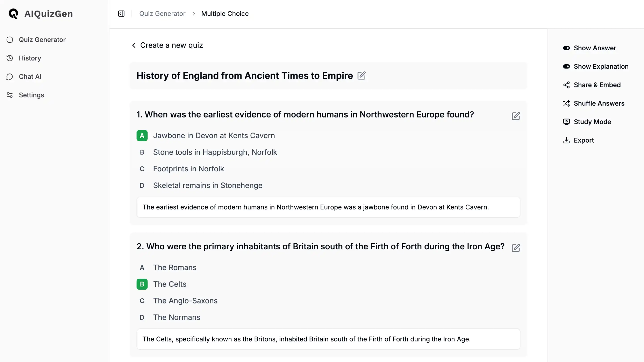Click the Shuffle Answers icon
644x362 pixels.
pos(566,103)
